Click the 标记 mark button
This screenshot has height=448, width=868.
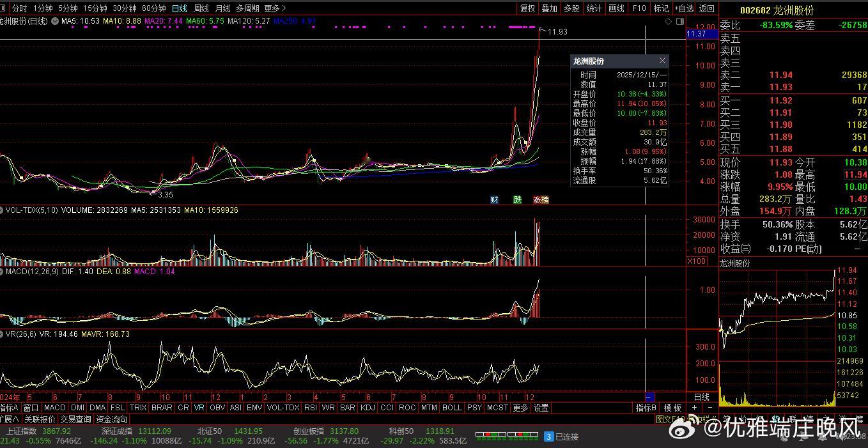661,8
